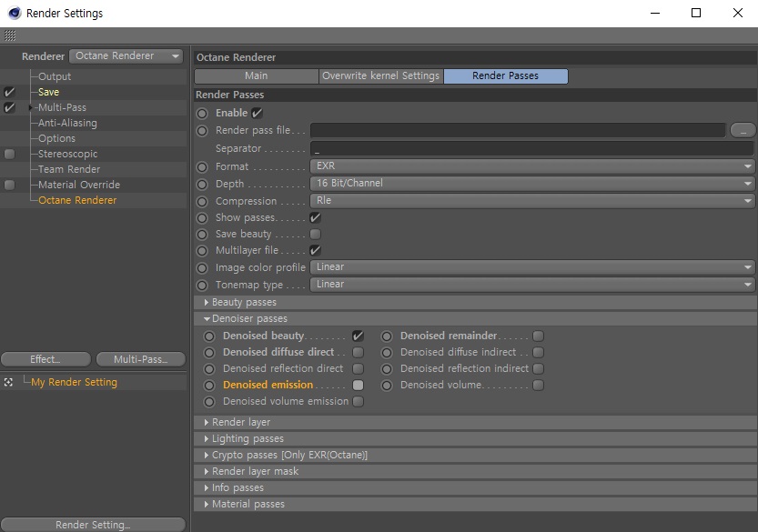758x532 pixels.
Task: Expand the Lighting passes section
Action: point(476,438)
